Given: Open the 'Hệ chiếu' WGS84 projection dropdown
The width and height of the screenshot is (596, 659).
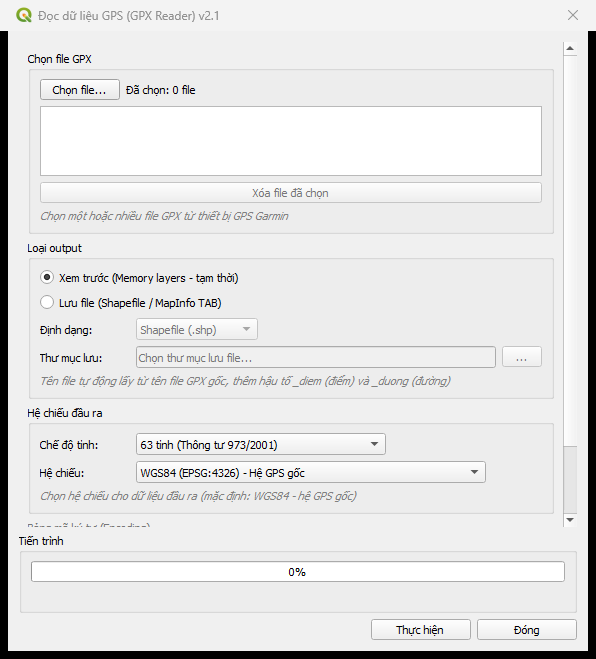Looking at the screenshot, I should coord(311,472).
